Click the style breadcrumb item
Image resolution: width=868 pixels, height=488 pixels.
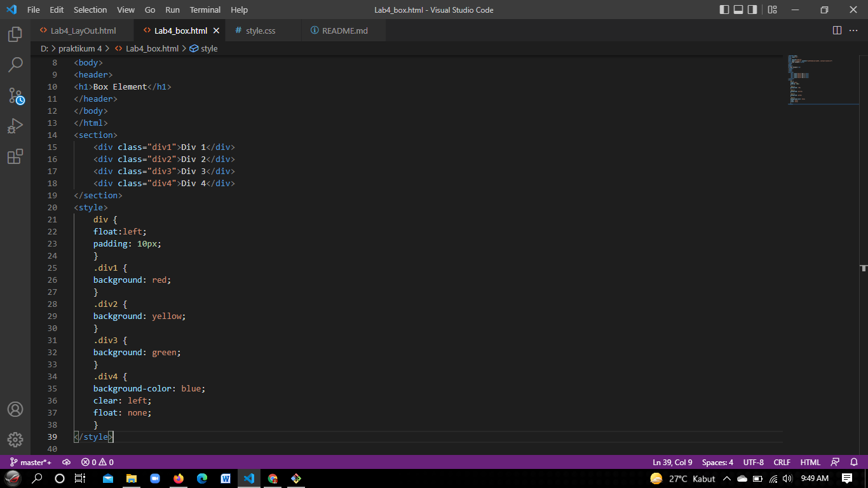pos(208,48)
